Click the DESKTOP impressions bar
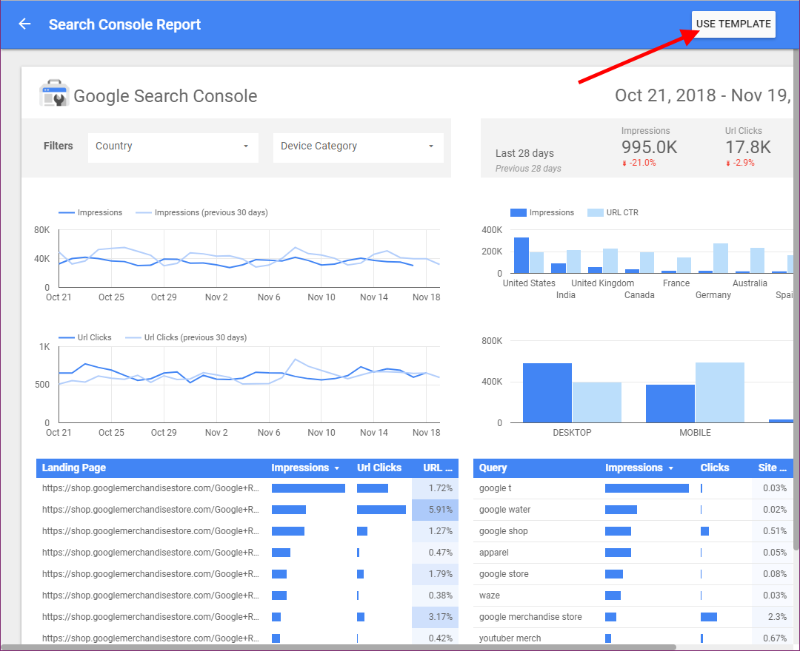The height and width of the screenshot is (651, 800). 547,392
